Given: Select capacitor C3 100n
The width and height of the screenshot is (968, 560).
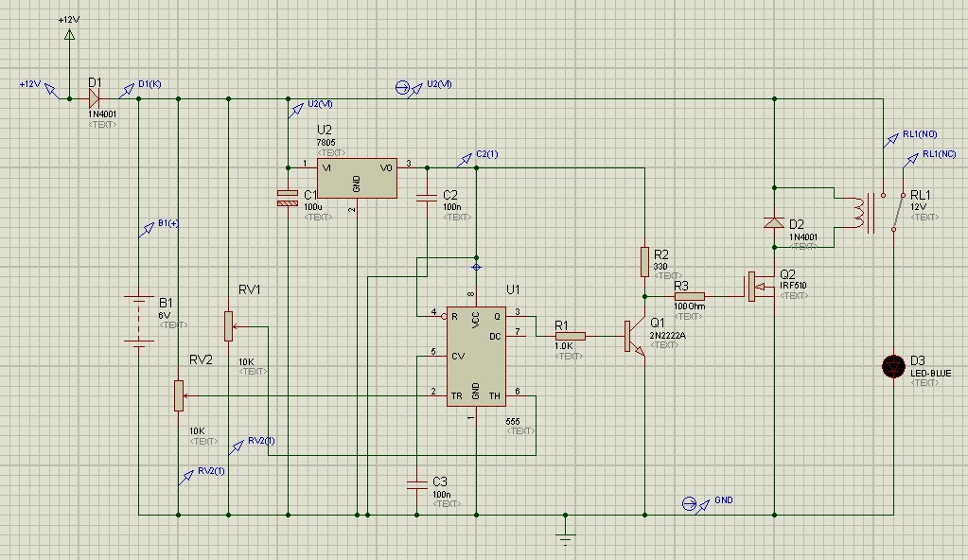Looking at the screenshot, I should 416,484.
